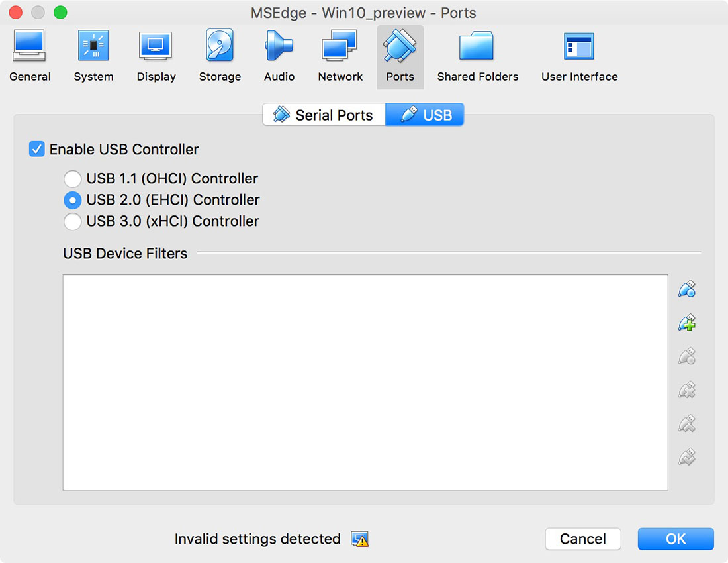Click the edit USB filter icon
The image size is (728, 563).
click(687, 356)
